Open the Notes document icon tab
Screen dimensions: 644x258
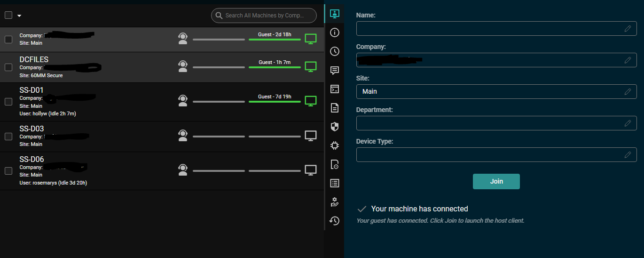[x=334, y=108]
